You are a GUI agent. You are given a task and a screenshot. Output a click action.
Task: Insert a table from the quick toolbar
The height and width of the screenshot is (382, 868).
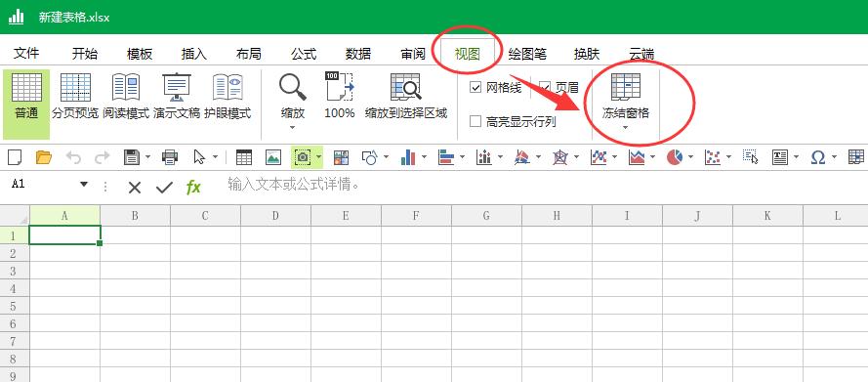(x=243, y=158)
